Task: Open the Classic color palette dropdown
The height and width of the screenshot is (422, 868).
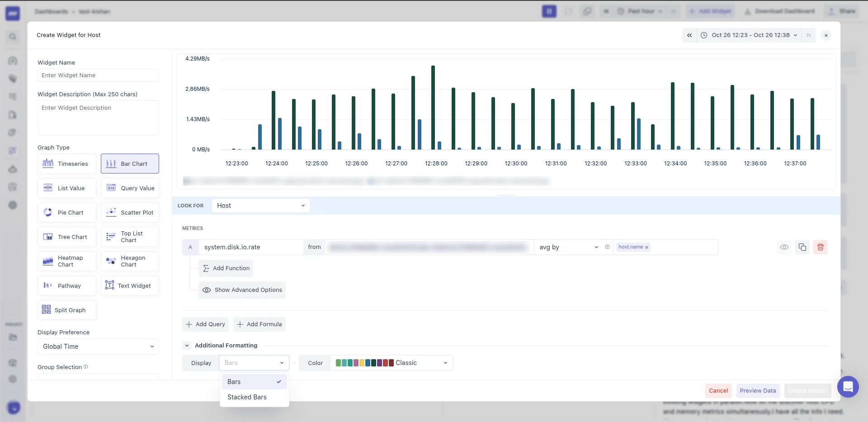Action: point(392,363)
